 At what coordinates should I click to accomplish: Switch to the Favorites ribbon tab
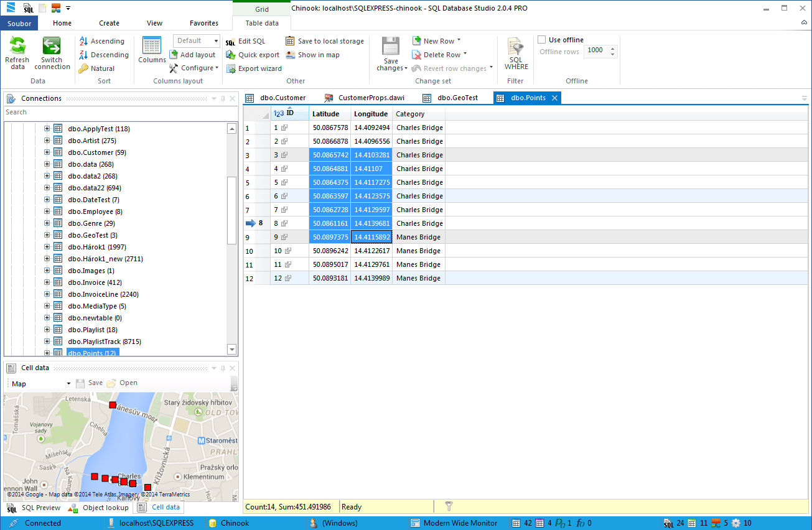point(204,24)
